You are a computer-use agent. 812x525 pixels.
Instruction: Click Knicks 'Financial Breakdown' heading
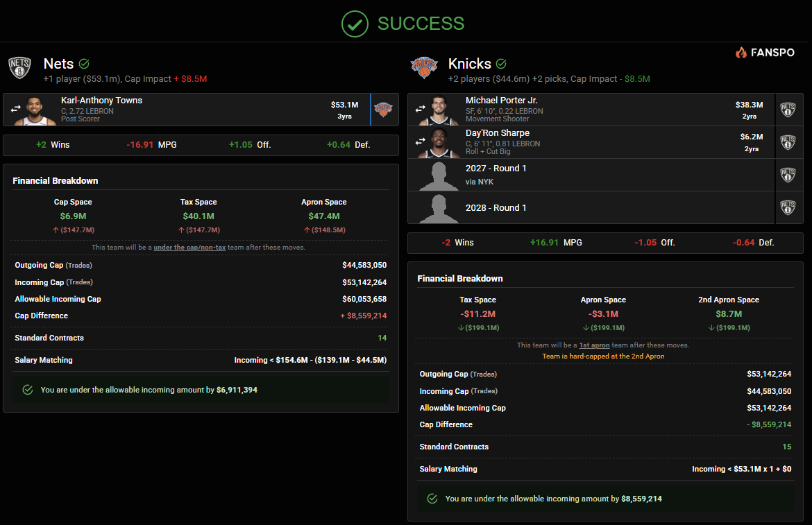(460, 278)
